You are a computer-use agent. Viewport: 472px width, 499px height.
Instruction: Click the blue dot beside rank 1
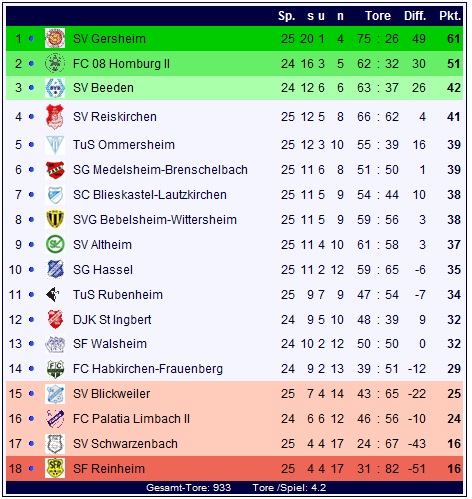(31, 39)
